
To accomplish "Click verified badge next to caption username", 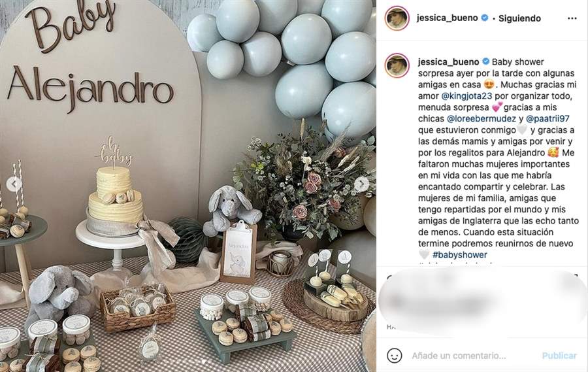I will [485, 61].
